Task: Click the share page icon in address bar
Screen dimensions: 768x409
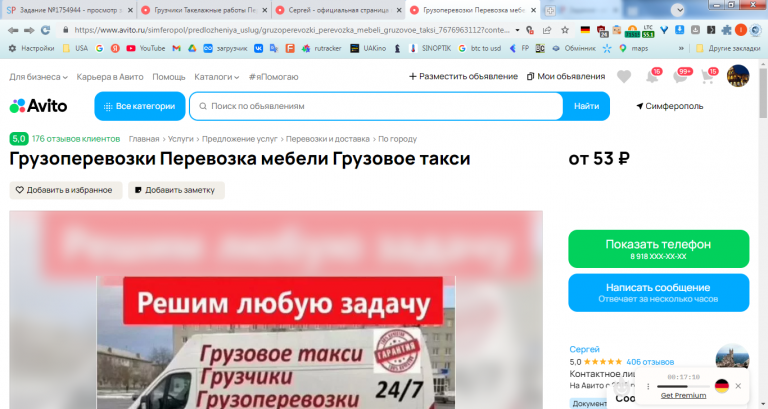Action: [x=547, y=30]
